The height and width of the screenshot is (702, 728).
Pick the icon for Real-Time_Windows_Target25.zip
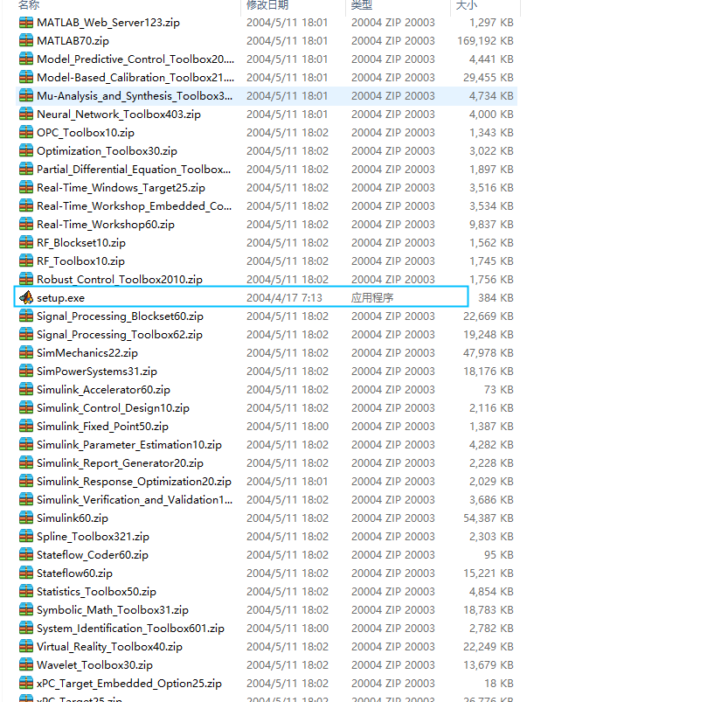[x=26, y=188]
